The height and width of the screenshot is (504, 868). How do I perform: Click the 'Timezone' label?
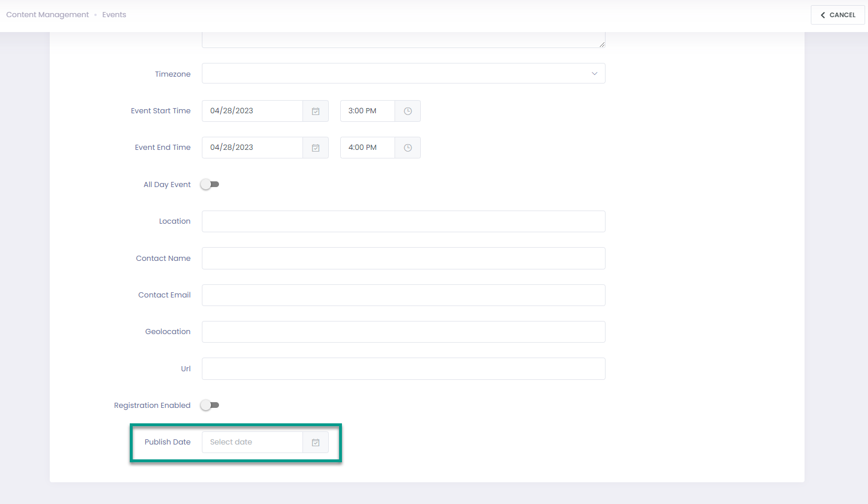[x=173, y=74]
